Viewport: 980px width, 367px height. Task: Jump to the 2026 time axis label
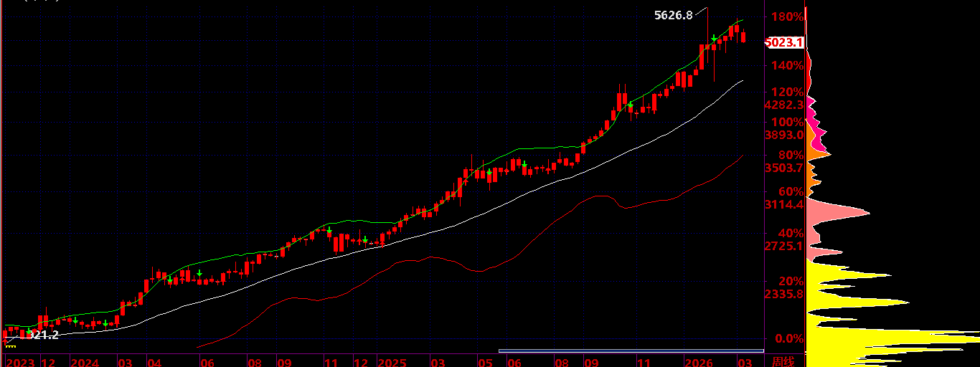point(699,362)
